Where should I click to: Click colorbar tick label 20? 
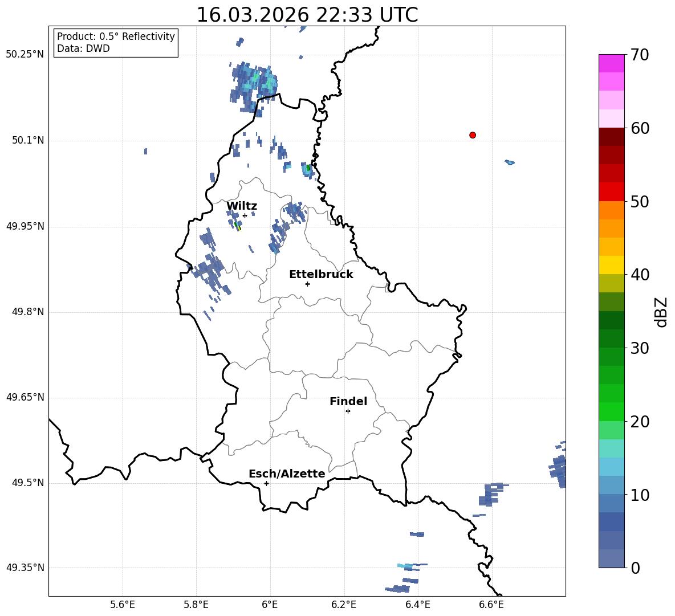click(640, 422)
